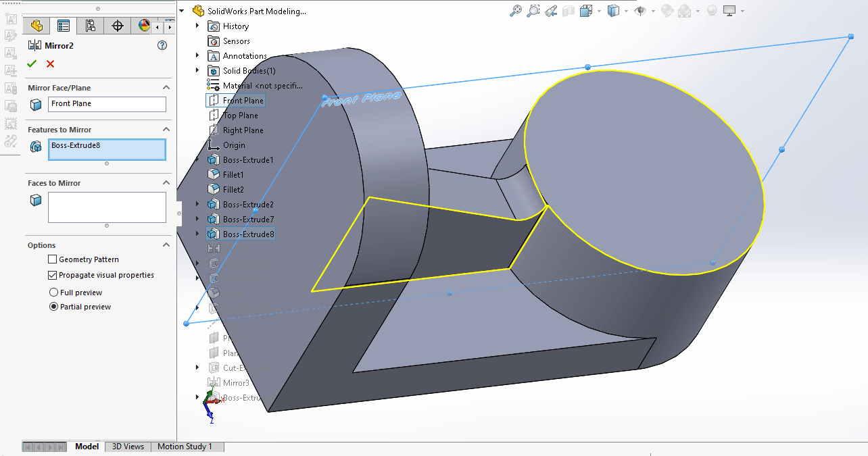This screenshot has height=456, width=868.
Task: Click the Zoom to Fit magnifier icon
Action: tap(516, 11)
